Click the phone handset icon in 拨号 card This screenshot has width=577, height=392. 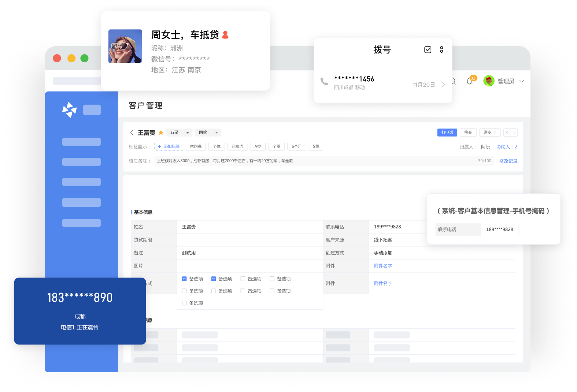point(324,81)
